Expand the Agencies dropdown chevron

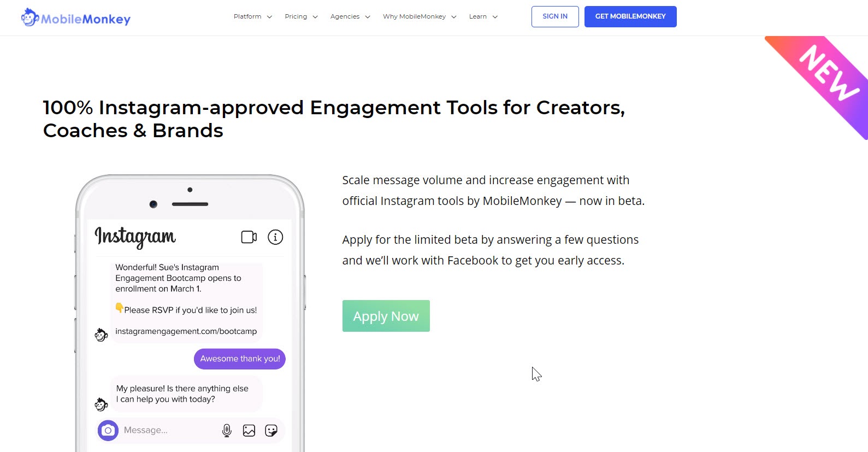click(368, 17)
